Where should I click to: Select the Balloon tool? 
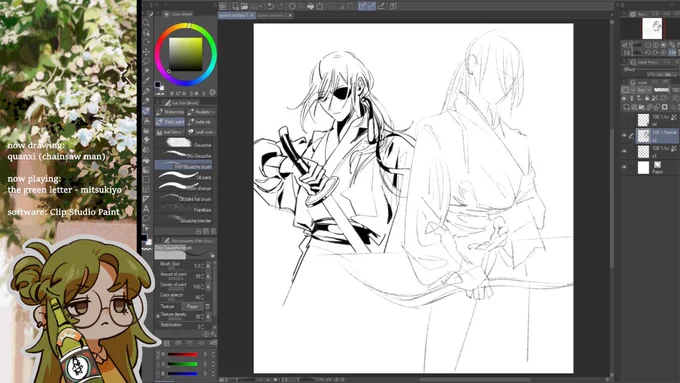coord(147,218)
